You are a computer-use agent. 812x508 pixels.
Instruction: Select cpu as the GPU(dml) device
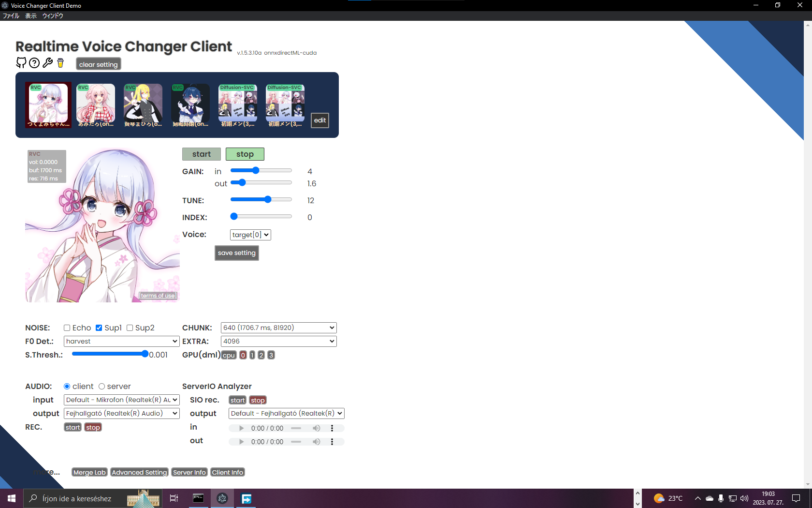[229, 355]
